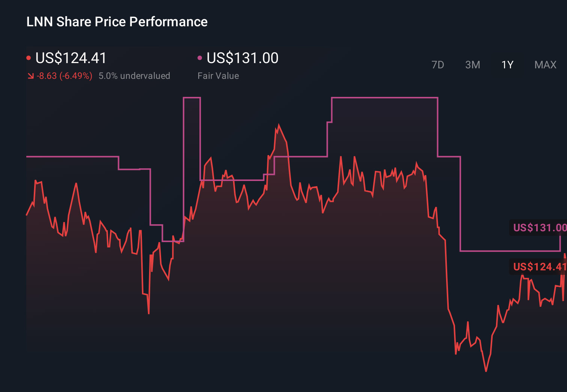Click the pink Fair Value legend dot
This screenshot has height=392, width=567.
[x=200, y=57]
